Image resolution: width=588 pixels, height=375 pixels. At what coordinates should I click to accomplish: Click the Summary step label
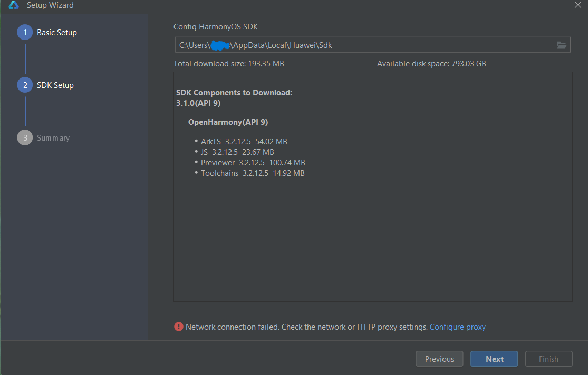coord(53,138)
